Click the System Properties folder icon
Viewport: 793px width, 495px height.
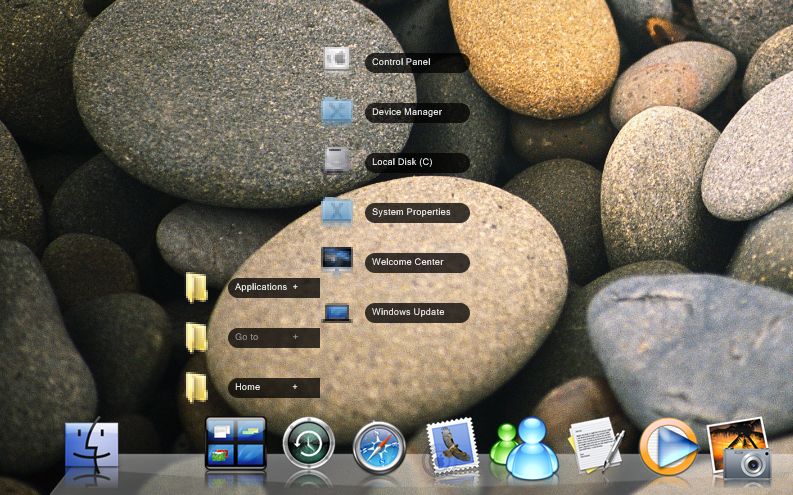[337, 211]
